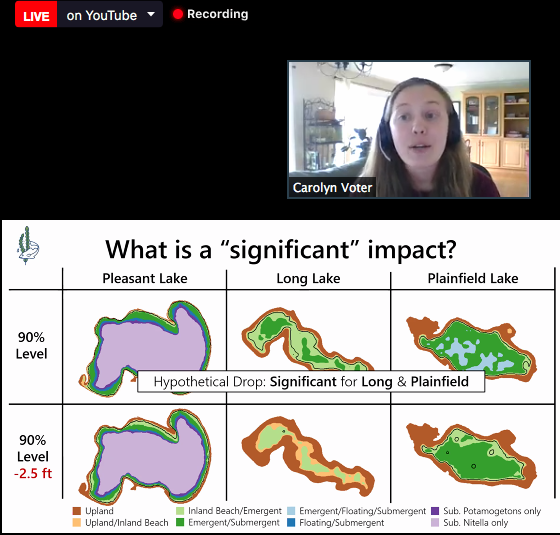Click the Sub. Nitella only lavender swatch

click(x=435, y=522)
